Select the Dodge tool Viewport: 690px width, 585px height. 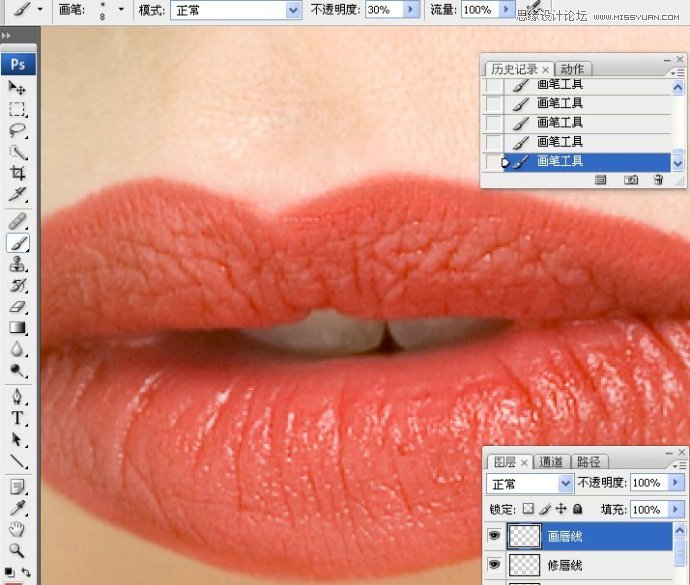click(17, 371)
